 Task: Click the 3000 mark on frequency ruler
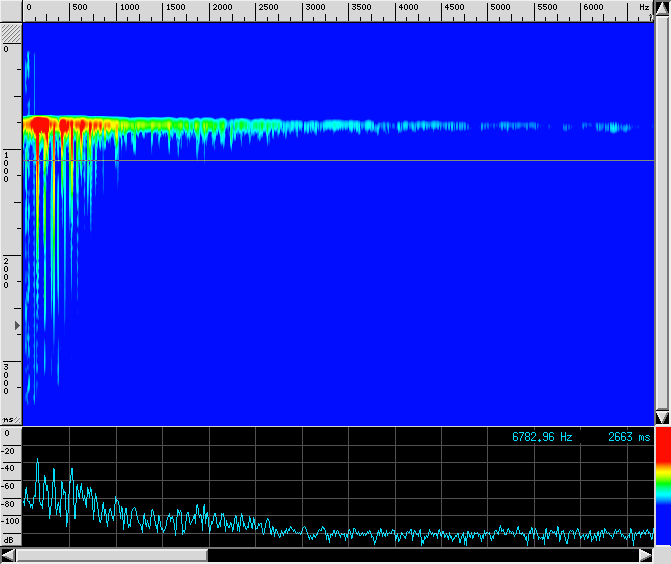[x=315, y=8]
